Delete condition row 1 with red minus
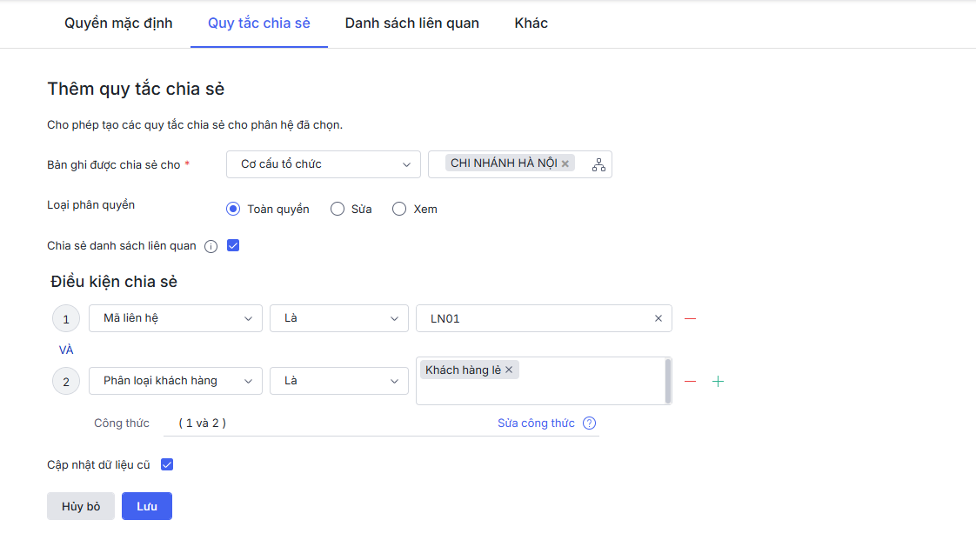The image size is (976, 560). [x=690, y=318]
